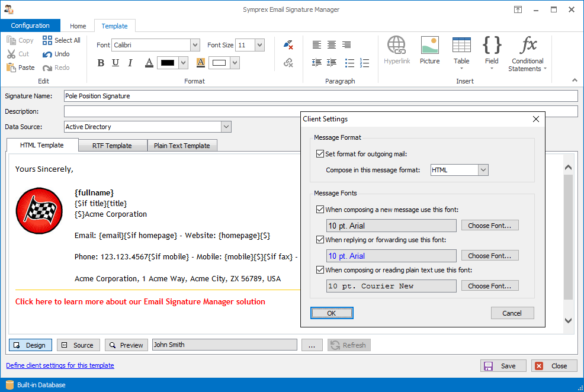Expand the font color dropdown arrow
The height and width of the screenshot is (392, 584).
pos(183,63)
